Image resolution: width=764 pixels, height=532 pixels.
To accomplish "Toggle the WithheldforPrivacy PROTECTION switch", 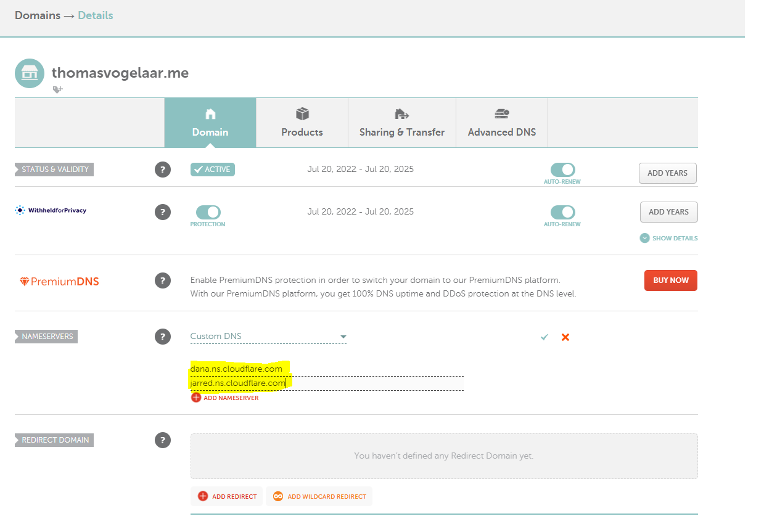I will pyautogui.click(x=207, y=211).
